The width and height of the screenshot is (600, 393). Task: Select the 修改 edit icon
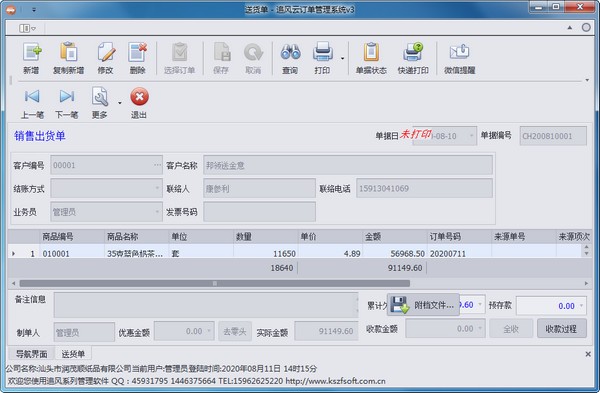pos(106,52)
